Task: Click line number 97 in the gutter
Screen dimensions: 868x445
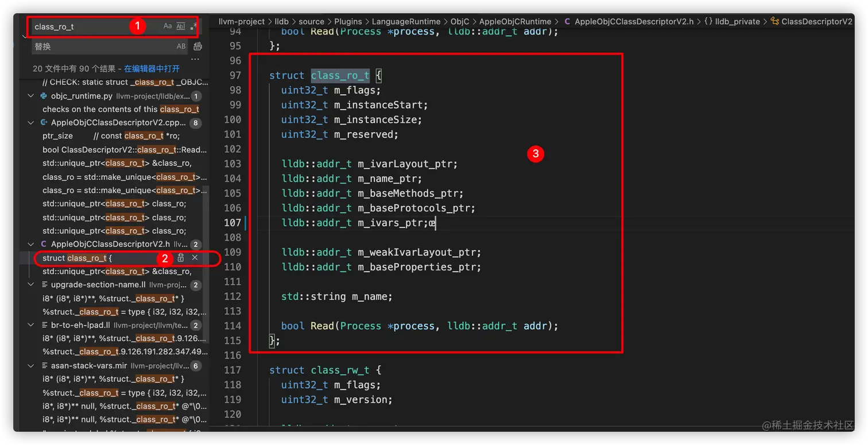Action: coord(235,75)
